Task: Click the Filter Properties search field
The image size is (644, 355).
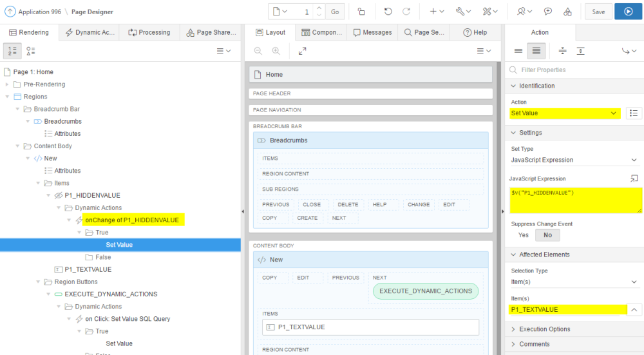Action: 574,70
